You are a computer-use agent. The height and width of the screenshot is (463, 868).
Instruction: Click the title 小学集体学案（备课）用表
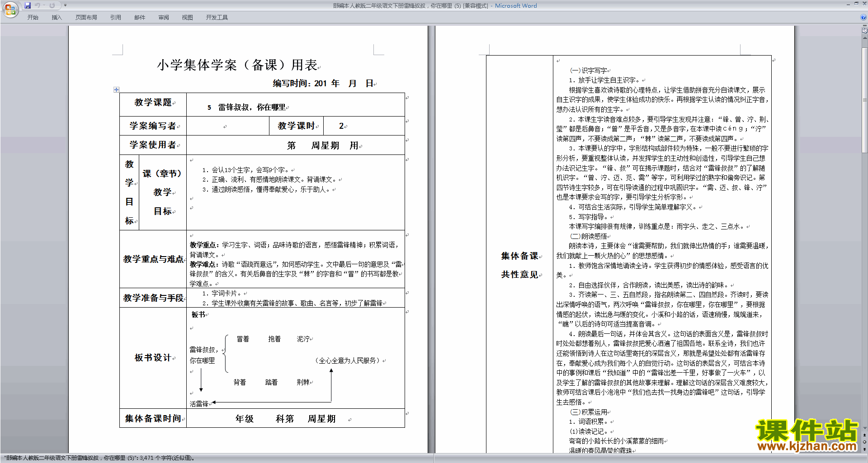tap(237, 65)
